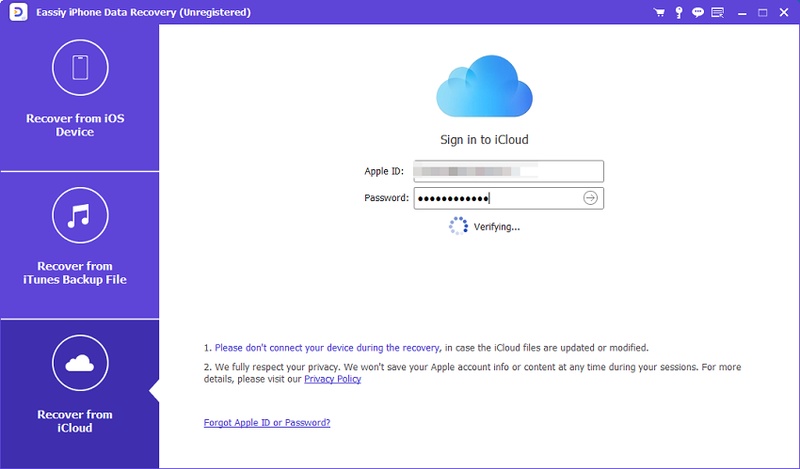Click the window title text
The height and width of the screenshot is (469, 800).
coord(143,12)
